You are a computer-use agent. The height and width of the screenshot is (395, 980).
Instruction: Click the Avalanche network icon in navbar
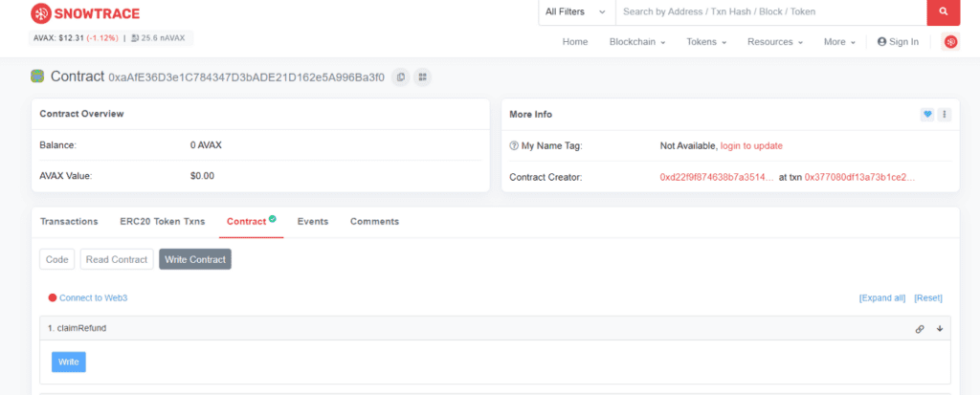[950, 42]
